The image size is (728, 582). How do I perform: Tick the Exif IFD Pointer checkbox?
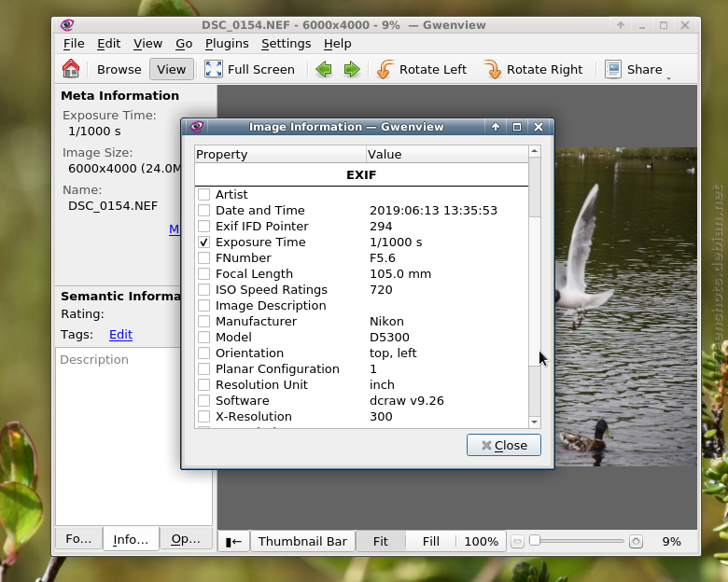pyautogui.click(x=203, y=226)
